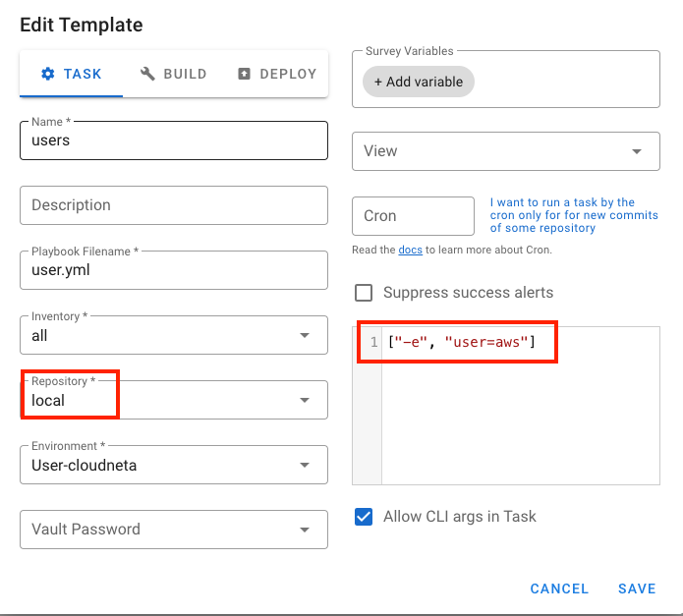Click the SAVE button

(637, 588)
